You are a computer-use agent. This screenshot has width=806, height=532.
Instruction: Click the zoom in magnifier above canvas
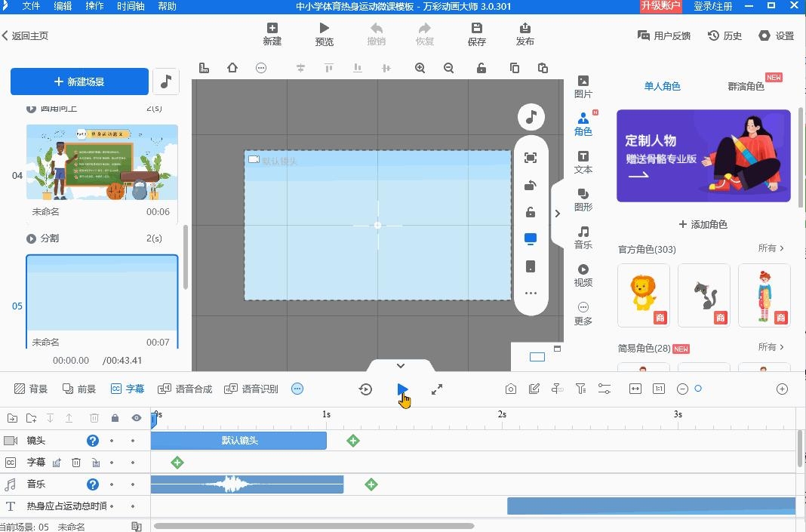point(420,68)
